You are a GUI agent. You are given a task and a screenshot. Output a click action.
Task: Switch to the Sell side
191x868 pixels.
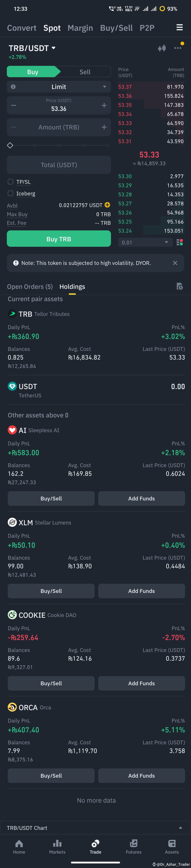pyautogui.click(x=85, y=71)
